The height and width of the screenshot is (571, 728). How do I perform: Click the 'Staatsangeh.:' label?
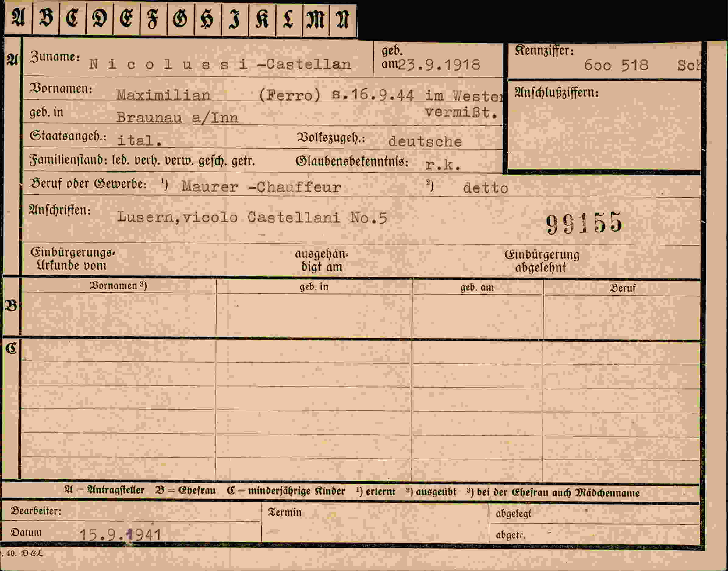tap(68, 136)
